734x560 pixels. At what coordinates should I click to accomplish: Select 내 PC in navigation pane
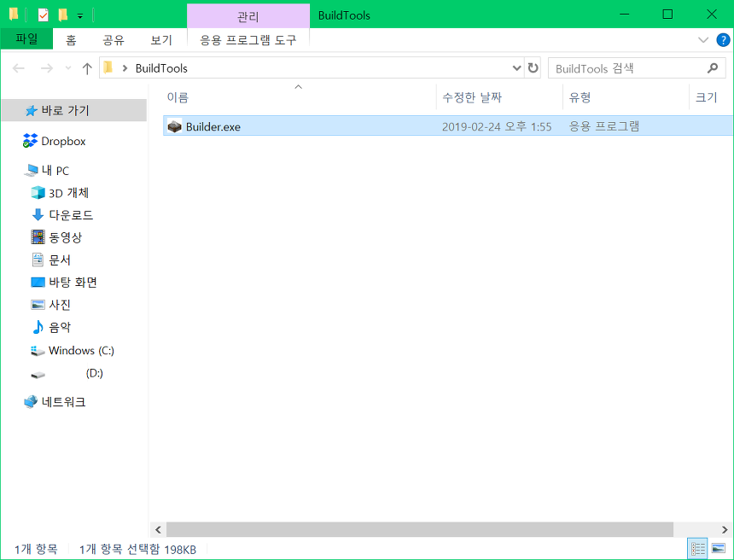point(55,171)
